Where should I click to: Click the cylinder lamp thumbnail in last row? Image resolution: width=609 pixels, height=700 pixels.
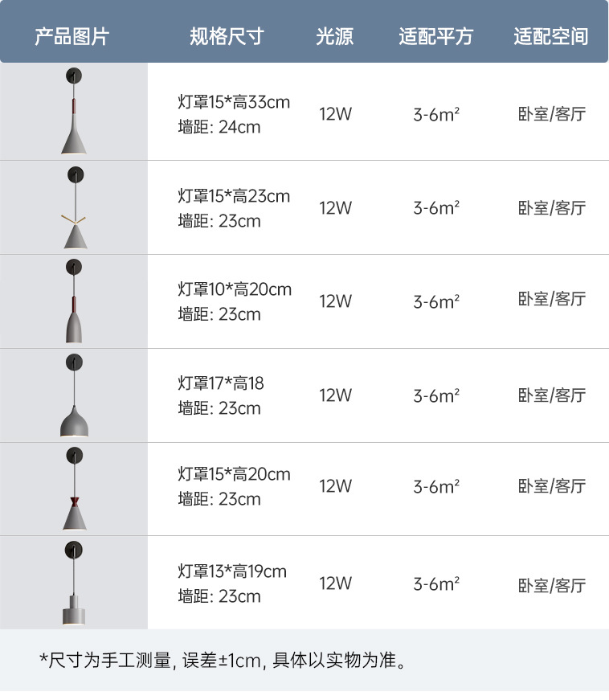(75, 583)
